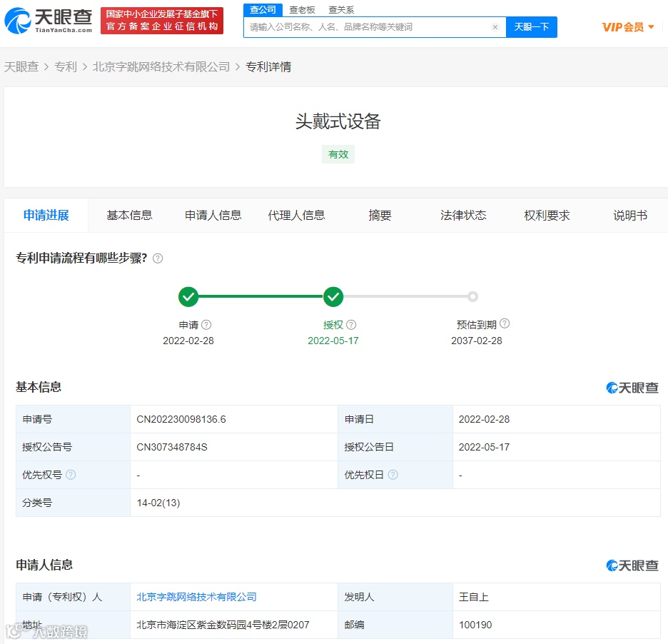
Task: Open applicant link 北京字跳网络技术有限公司 in table
Action: (196, 597)
